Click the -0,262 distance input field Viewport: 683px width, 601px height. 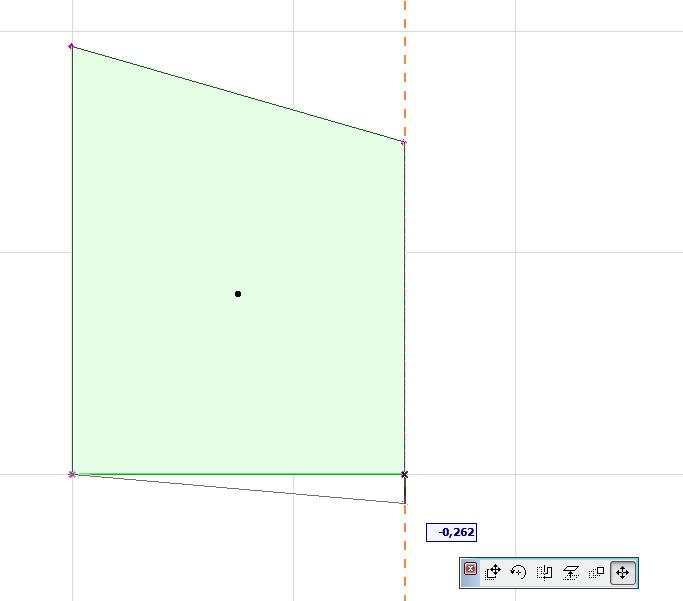tap(451, 532)
